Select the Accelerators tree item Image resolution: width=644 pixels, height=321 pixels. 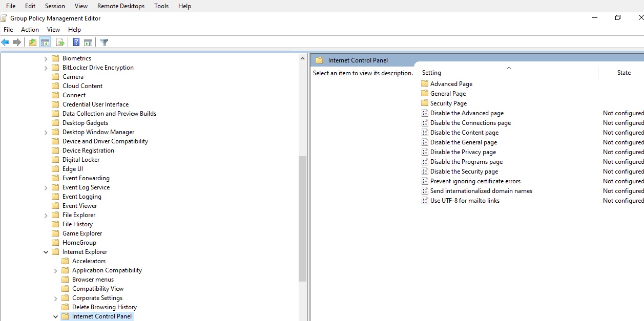pyautogui.click(x=89, y=261)
